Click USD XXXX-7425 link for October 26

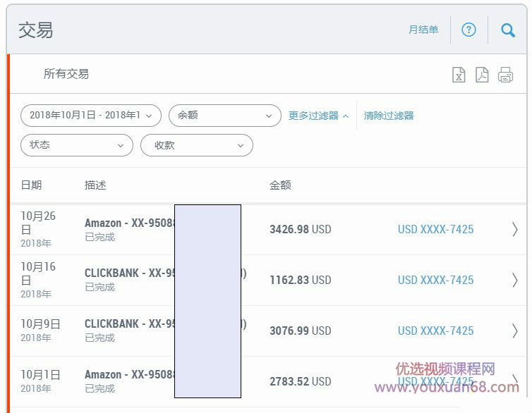tap(435, 229)
